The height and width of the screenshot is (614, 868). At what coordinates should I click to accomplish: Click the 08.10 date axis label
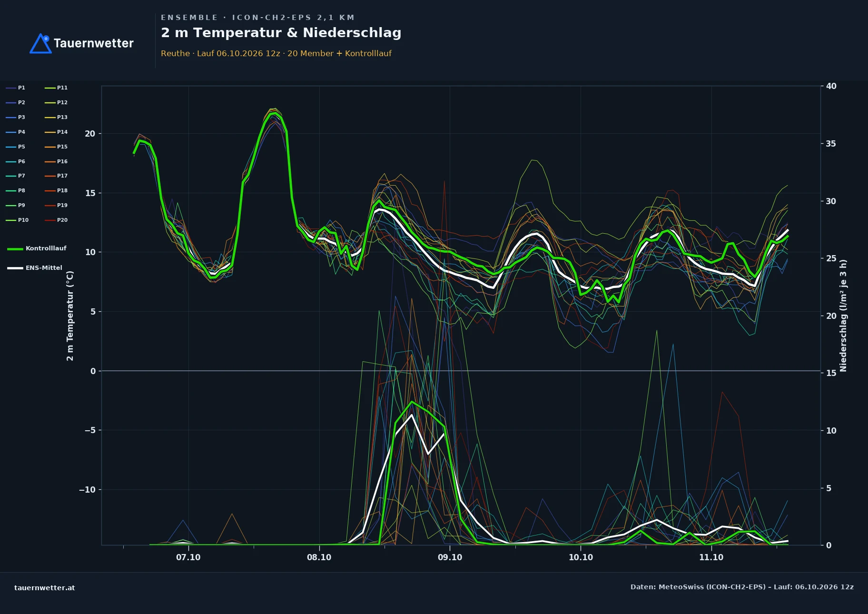tap(319, 557)
